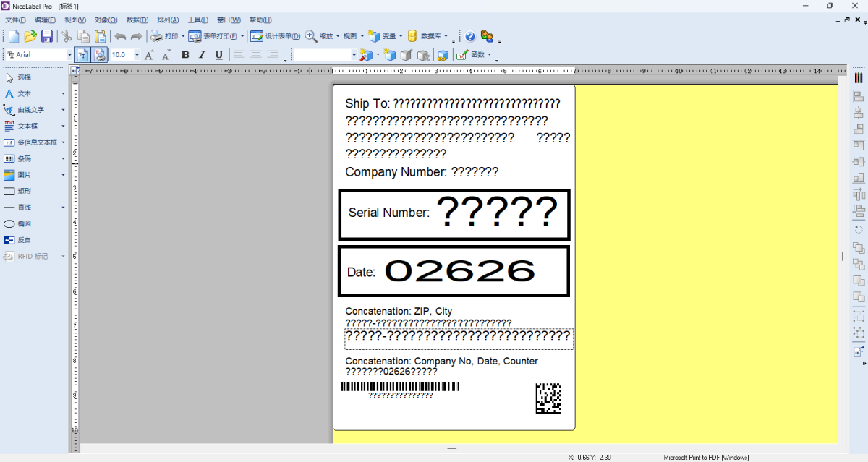The height and width of the screenshot is (462, 868).
Task: Expand the font size 10.0 dropdown
Action: pos(137,55)
